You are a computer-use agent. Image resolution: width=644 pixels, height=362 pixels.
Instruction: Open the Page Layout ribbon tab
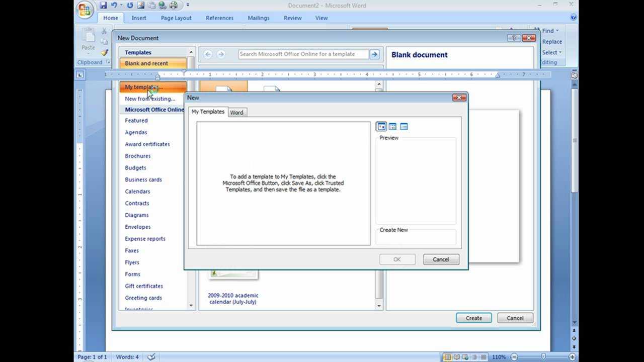[x=176, y=18]
